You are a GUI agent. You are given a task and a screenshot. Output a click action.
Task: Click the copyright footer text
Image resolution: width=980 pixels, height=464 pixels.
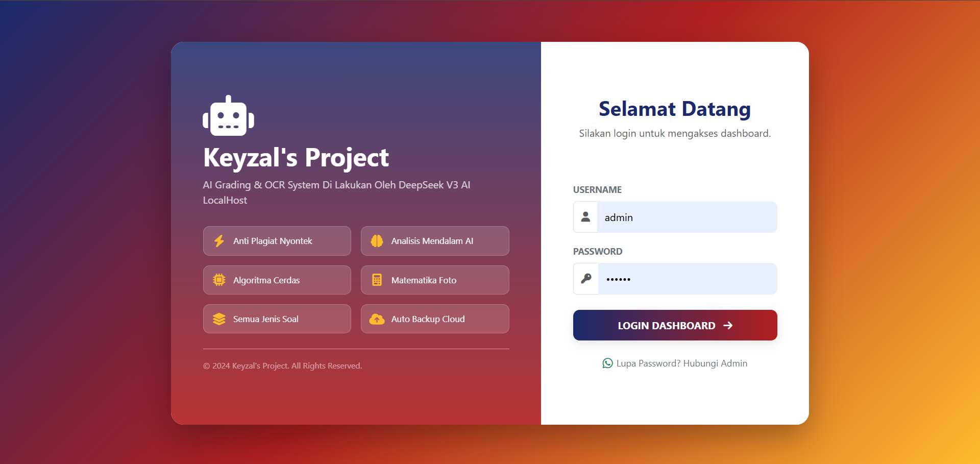click(x=282, y=365)
